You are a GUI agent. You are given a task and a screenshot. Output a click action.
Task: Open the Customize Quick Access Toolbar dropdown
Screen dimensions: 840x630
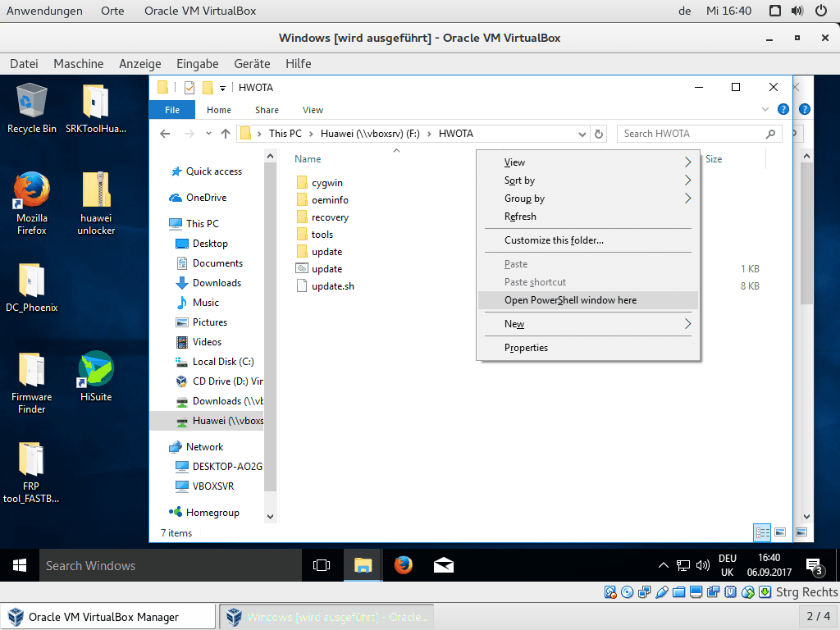(x=222, y=89)
